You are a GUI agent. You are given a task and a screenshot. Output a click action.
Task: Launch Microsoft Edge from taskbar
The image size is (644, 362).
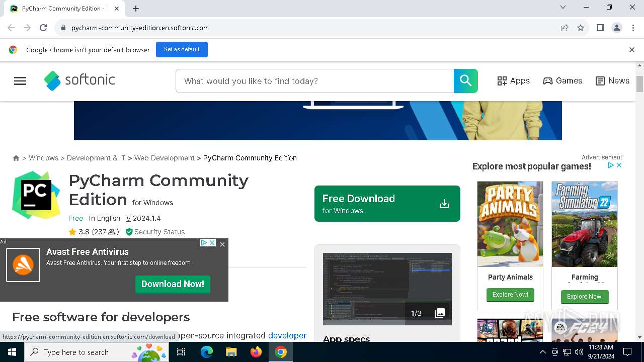click(207, 352)
